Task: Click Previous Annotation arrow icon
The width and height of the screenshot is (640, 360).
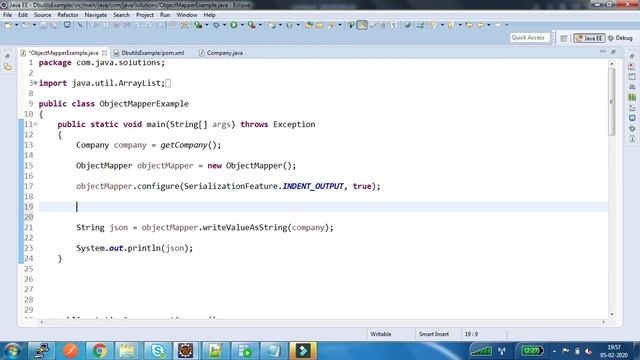Action: coord(450,25)
